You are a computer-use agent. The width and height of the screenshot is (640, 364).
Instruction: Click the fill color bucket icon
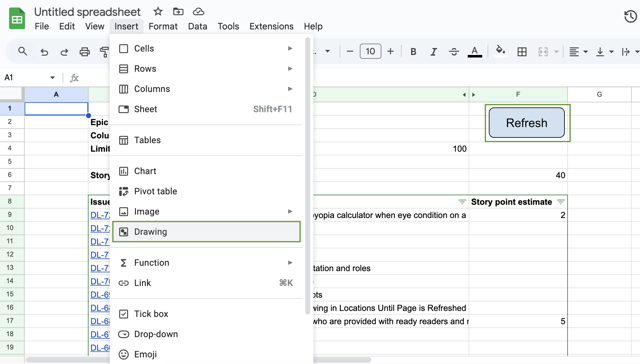[x=500, y=52]
